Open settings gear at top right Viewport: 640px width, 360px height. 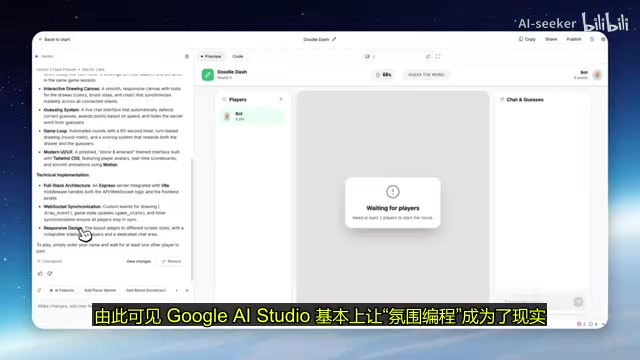603,39
